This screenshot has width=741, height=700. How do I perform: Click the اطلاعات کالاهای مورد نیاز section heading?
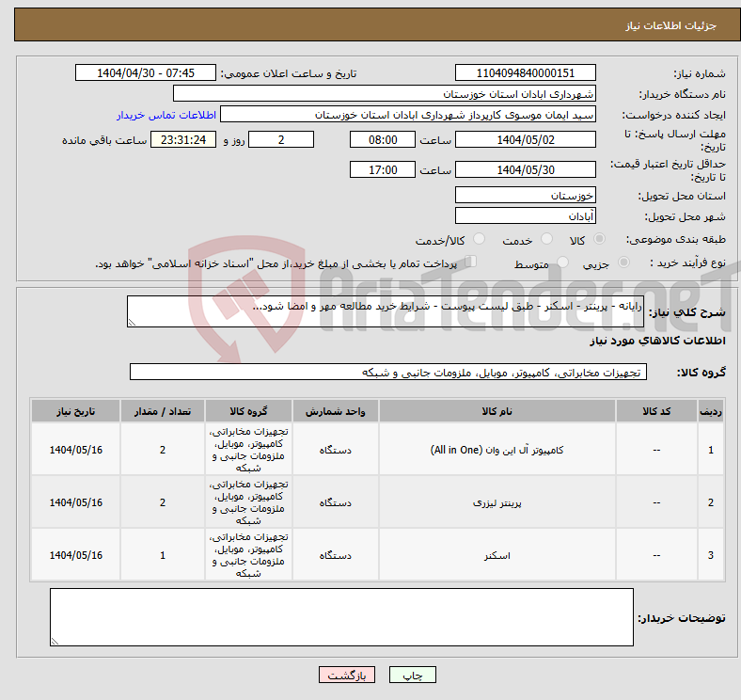tap(657, 341)
